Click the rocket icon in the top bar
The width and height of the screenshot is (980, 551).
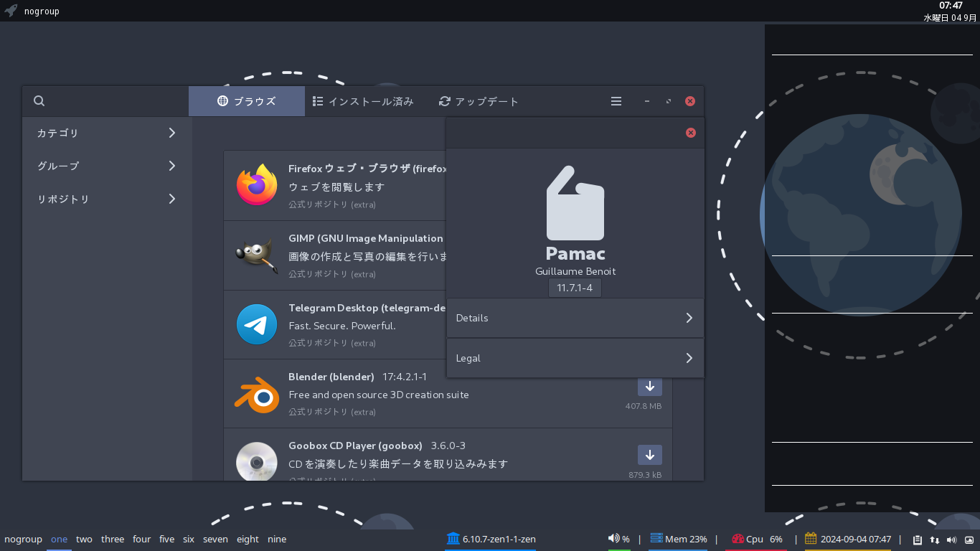pyautogui.click(x=11, y=11)
